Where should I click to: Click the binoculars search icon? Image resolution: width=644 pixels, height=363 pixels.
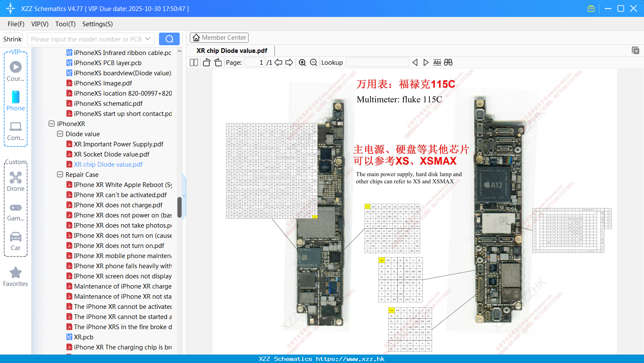(448, 62)
